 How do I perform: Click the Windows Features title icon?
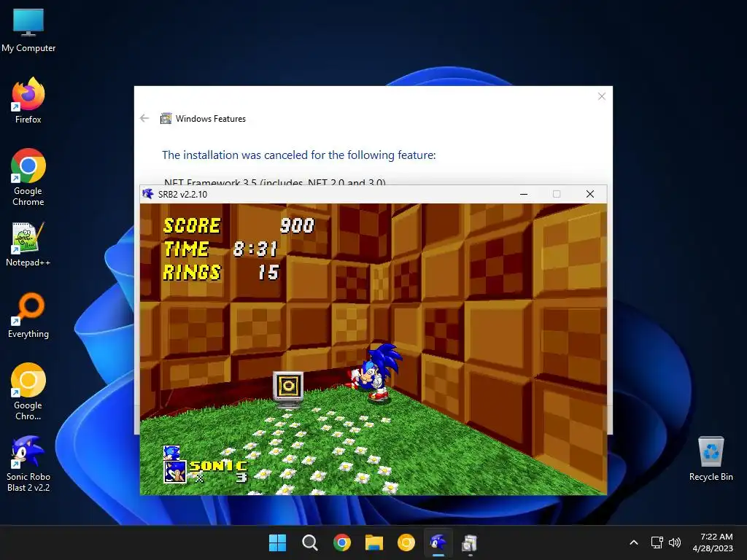[x=166, y=119]
